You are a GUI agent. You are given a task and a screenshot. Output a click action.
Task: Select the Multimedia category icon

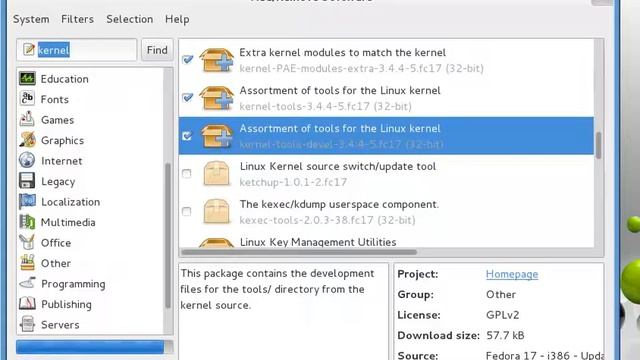click(27, 222)
